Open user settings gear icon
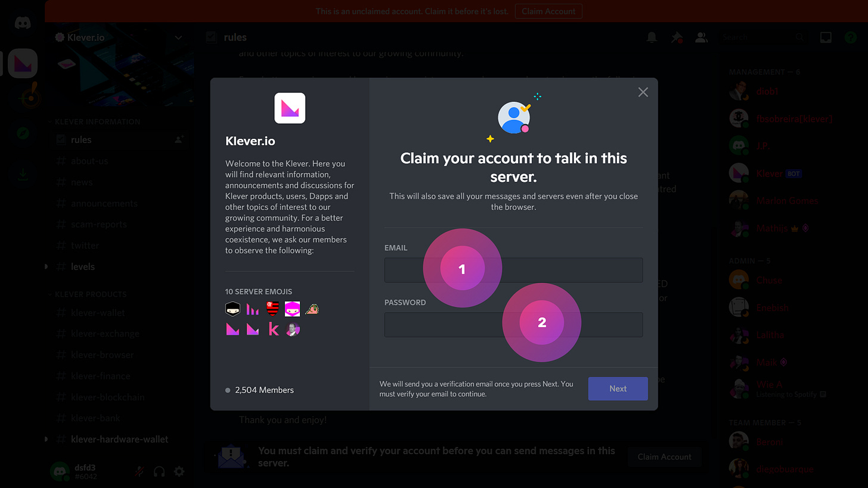The width and height of the screenshot is (868, 488). 179,472
